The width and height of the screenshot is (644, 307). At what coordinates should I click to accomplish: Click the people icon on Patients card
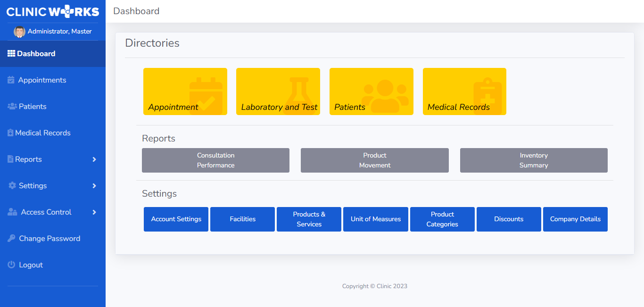pyautogui.click(x=385, y=96)
